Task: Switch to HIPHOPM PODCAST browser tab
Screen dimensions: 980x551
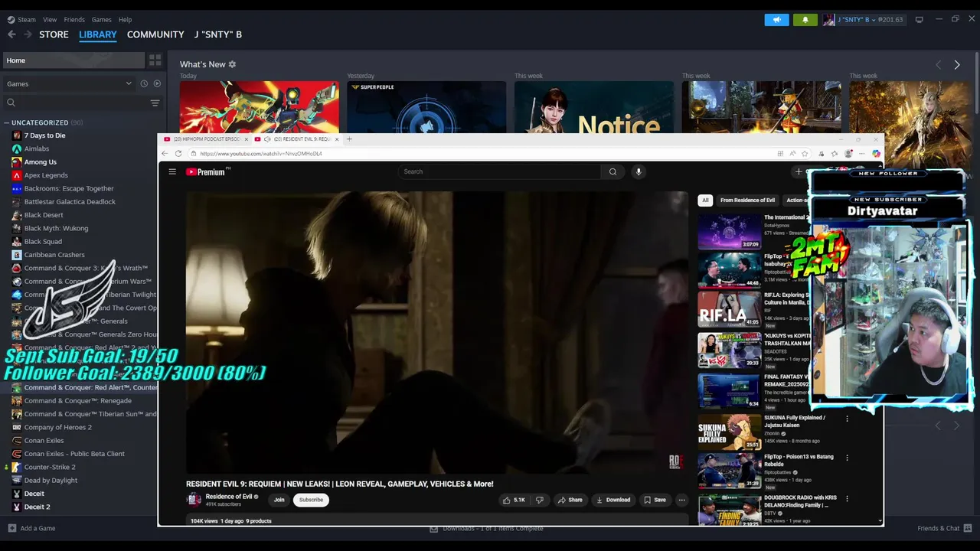Action: [205, 139]
